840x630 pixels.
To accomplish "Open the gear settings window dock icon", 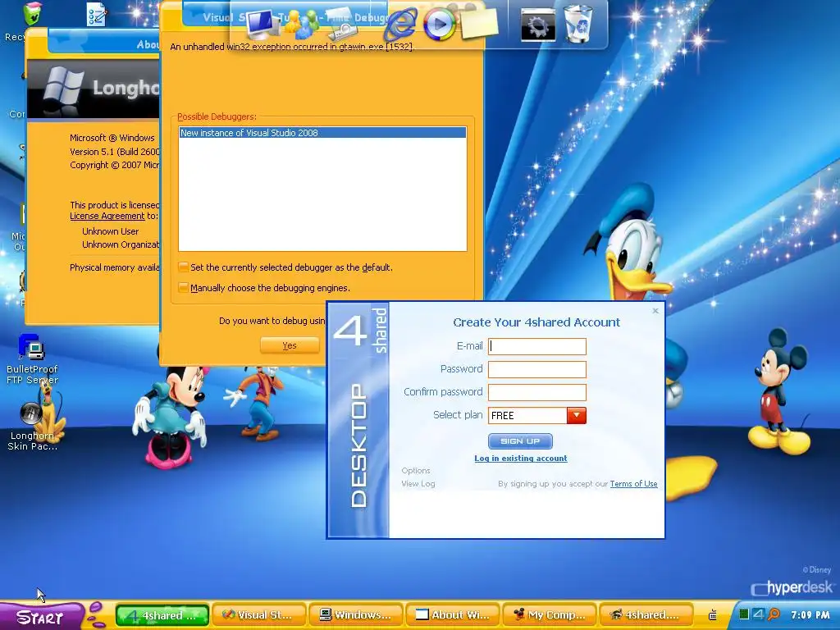I will click(x=538, y=24).
